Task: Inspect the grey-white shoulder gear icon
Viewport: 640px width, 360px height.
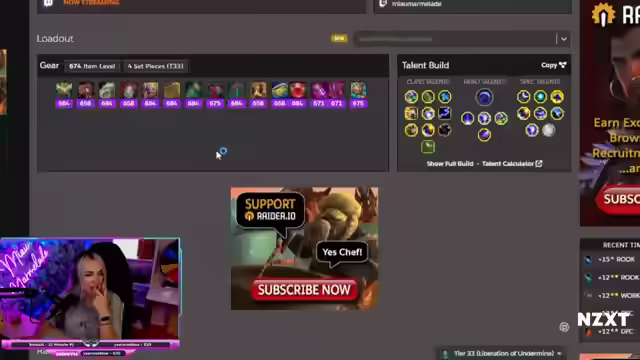Action: pos(107,90)
